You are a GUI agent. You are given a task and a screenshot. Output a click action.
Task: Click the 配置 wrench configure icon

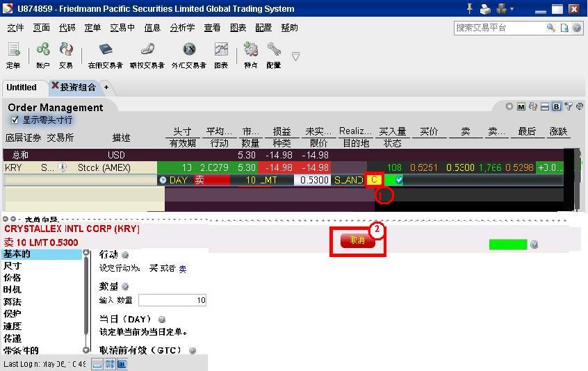point(274,54)
